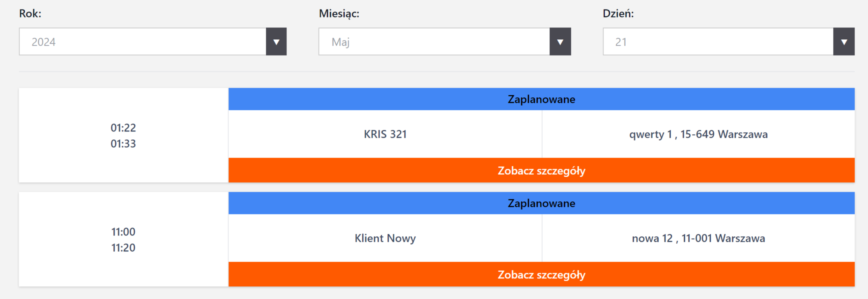The image size is (868, 299).
Task: Click the address qwerty 1, 15-649 Warszawa
Action: [698, 134]
